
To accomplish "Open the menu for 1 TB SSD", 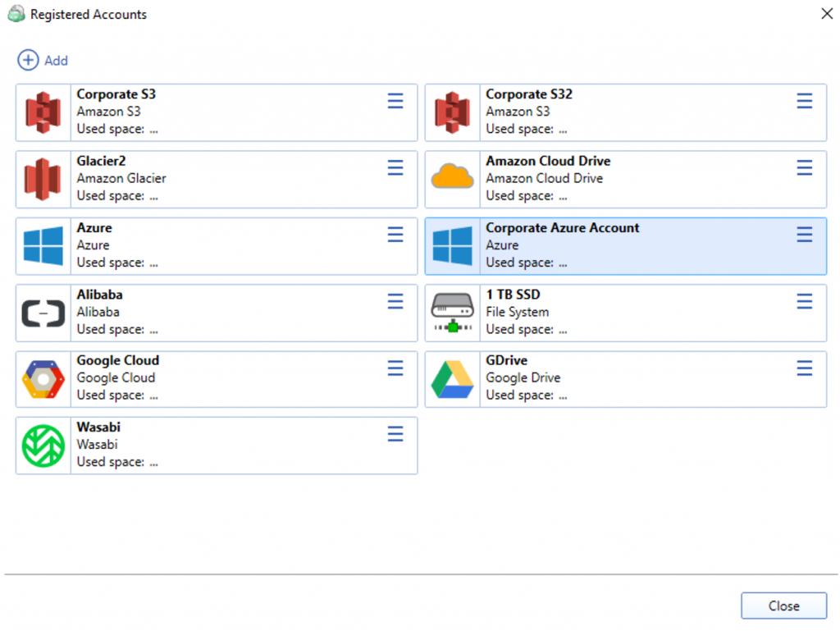I will coord(804,301).
